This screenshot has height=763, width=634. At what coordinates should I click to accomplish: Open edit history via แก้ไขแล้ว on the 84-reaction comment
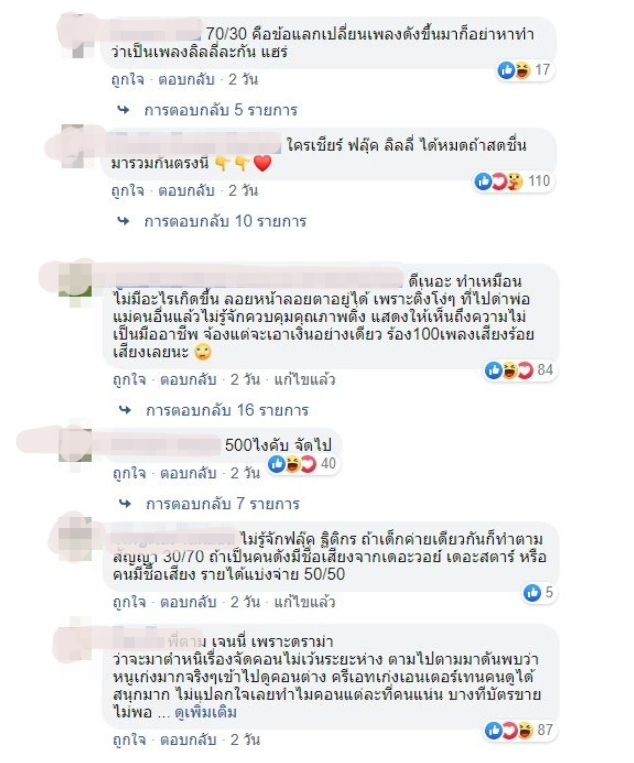pyautogui.click(x=305, y=380)
